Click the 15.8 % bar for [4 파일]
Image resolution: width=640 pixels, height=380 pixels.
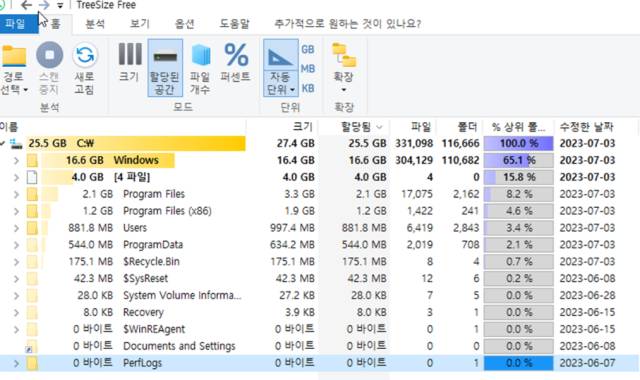[518, 177]
